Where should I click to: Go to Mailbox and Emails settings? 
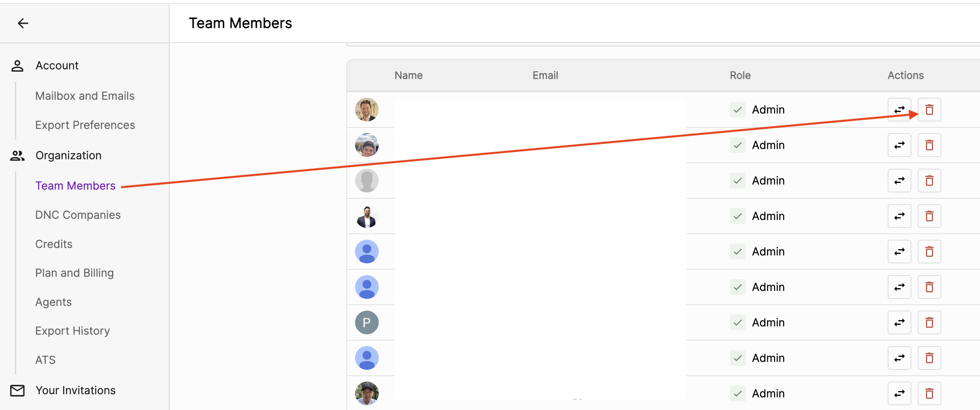click(x=85, y=96)
